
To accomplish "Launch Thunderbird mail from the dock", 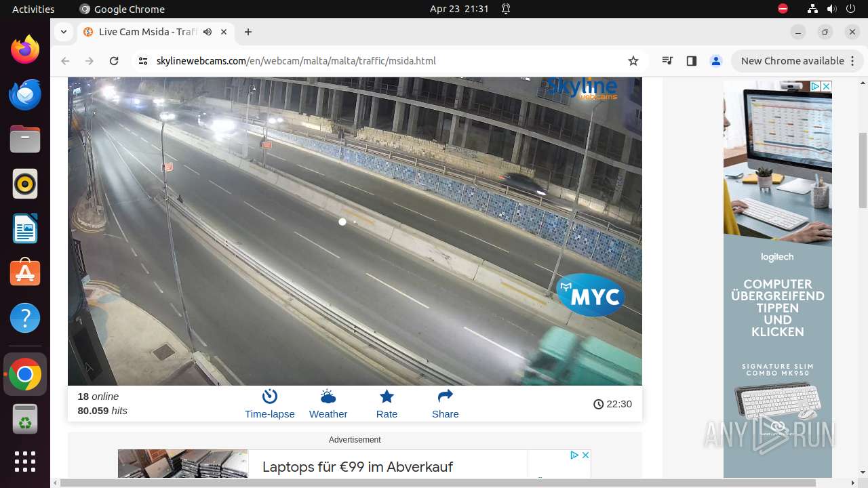I will [x=25, y=94].
